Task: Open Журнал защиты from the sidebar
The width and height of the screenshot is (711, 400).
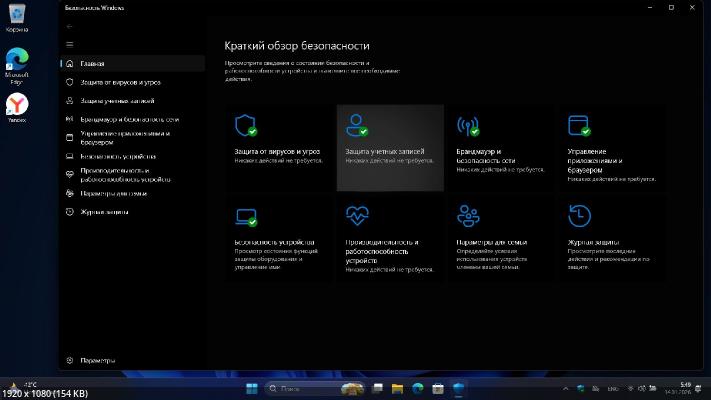Action: (105, 212)
